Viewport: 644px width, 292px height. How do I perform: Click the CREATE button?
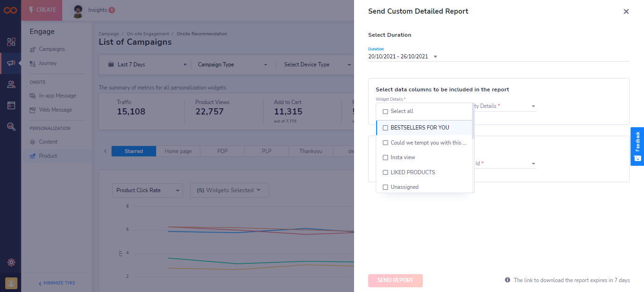pos(42,10)
